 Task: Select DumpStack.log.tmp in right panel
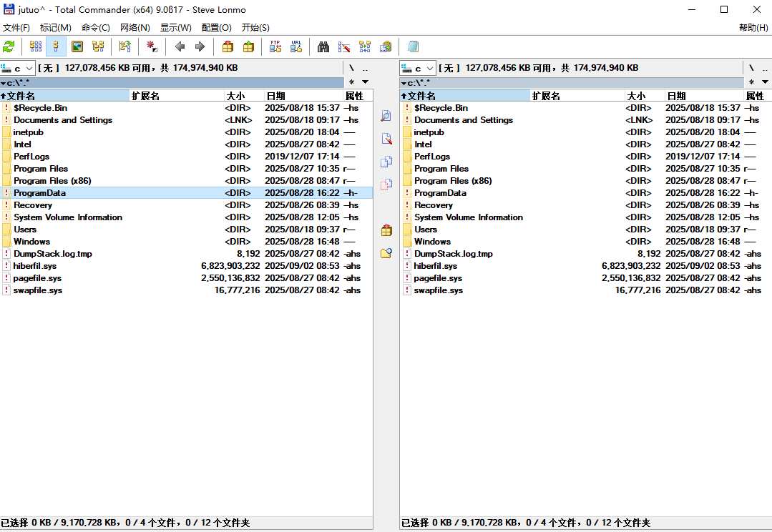pyautogui.click(x=586, y=253)
